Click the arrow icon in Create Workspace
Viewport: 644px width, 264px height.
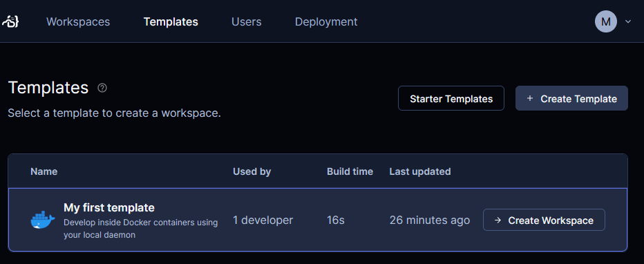coord(498,220)
